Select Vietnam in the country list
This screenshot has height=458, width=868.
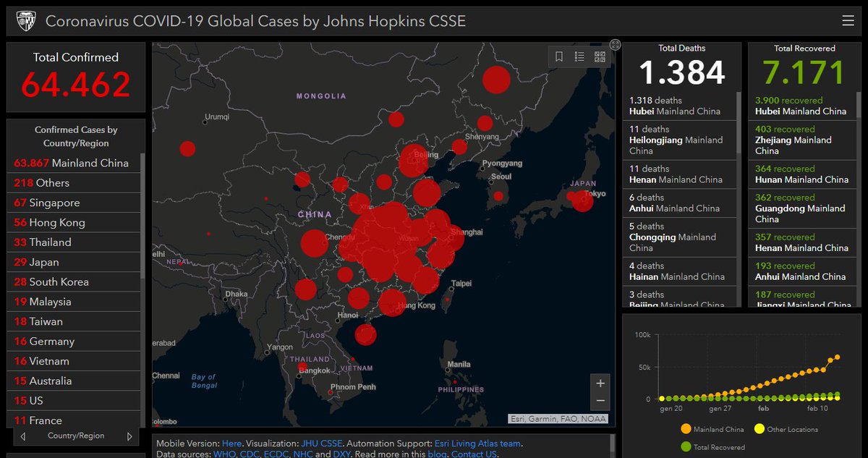coord(74,361)
